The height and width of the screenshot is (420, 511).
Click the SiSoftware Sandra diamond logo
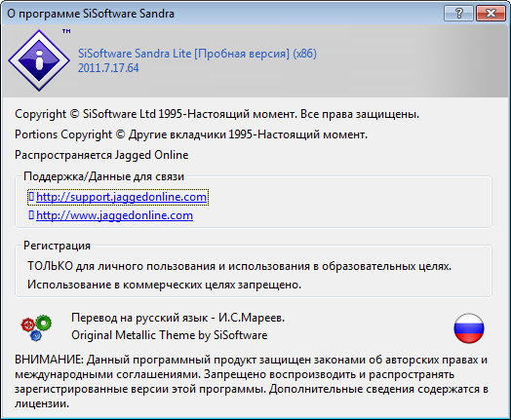click(x=39, y=60)
